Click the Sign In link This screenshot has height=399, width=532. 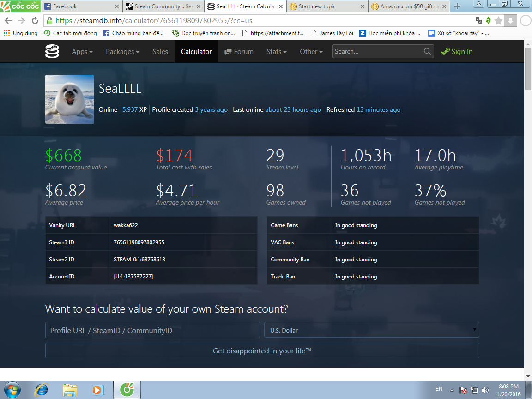click(x=456, y=52)
